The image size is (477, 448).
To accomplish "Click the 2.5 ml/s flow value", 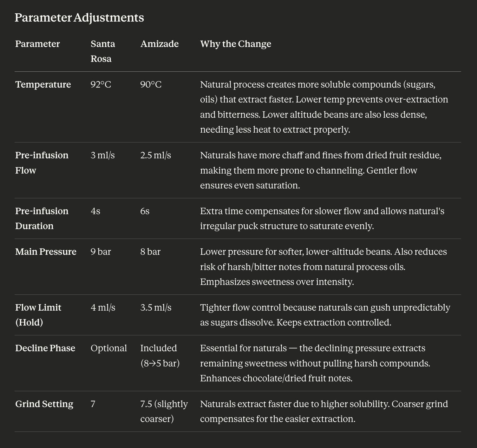I will click(x=156, y=155).
